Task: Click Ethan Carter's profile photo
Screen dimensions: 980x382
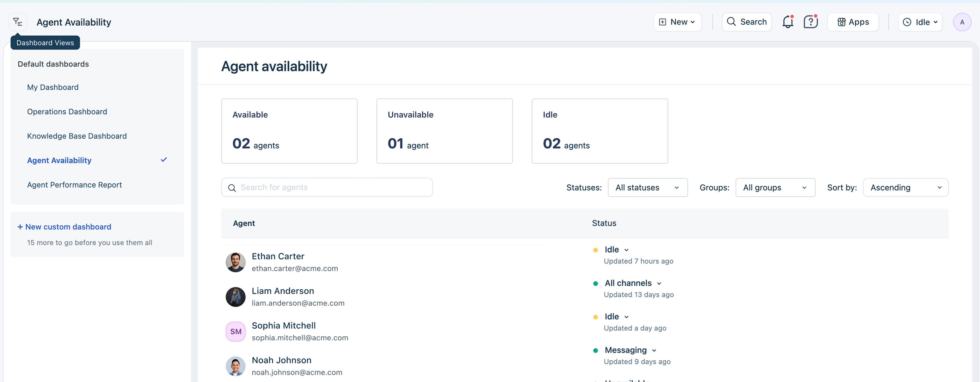Action: pyautogui.click(x=236, y=262)
